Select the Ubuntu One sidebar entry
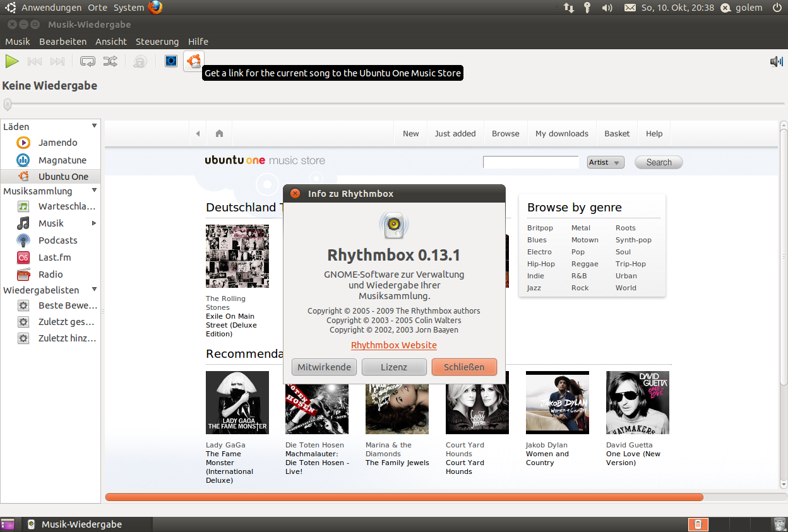The image size is (788, 532). tap(51, 177)
